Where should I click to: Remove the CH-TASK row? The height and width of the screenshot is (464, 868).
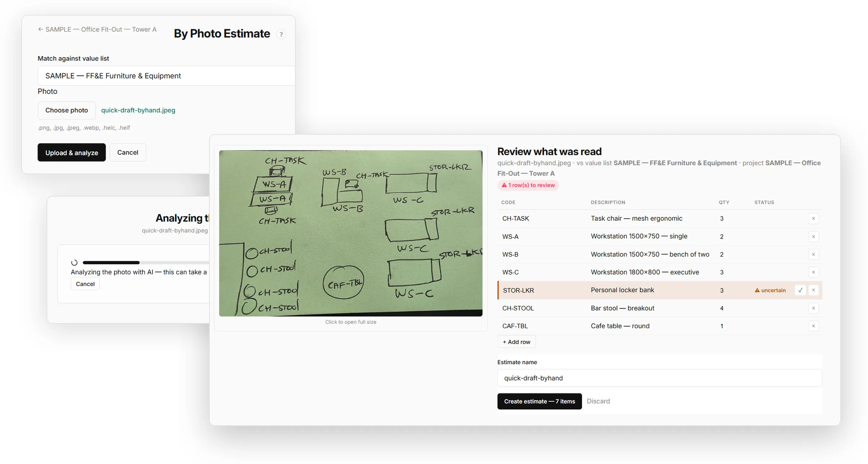pyautogui.click(x=813, y=218)
